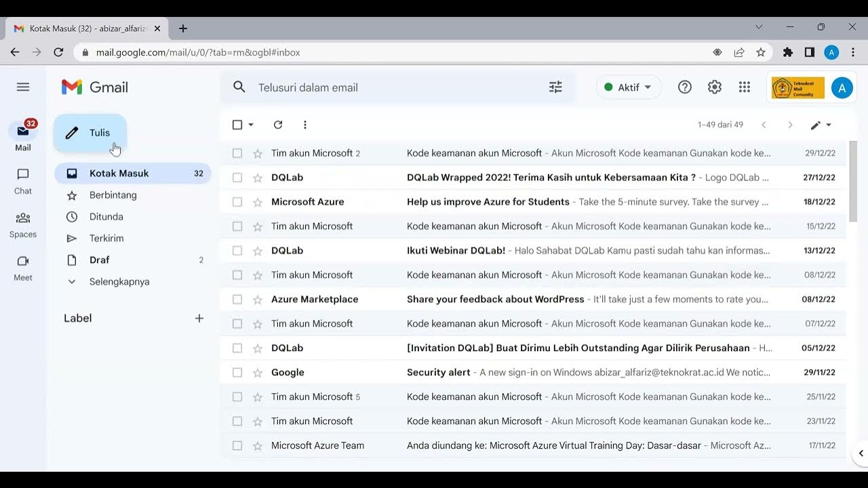868x488 pixels.
Task: Open browser extensions puzzle icon
Action: tap(788, 52)
